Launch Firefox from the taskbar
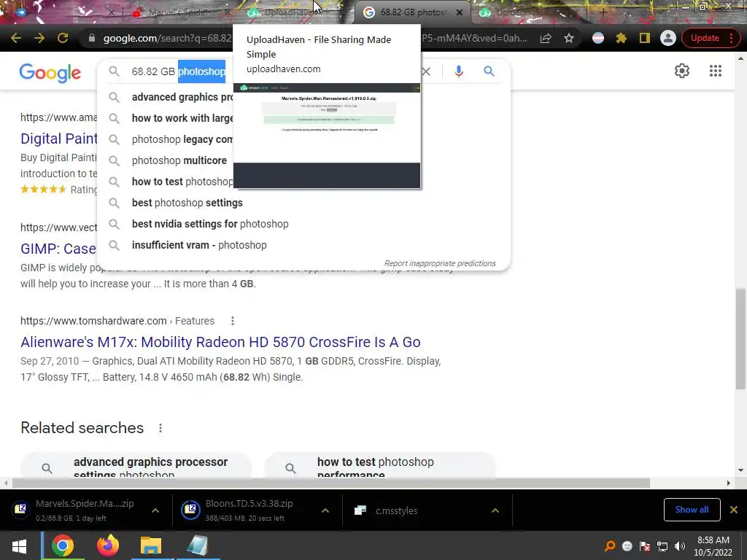This screenshot has height=560, width=747. [x=108, y=545]
